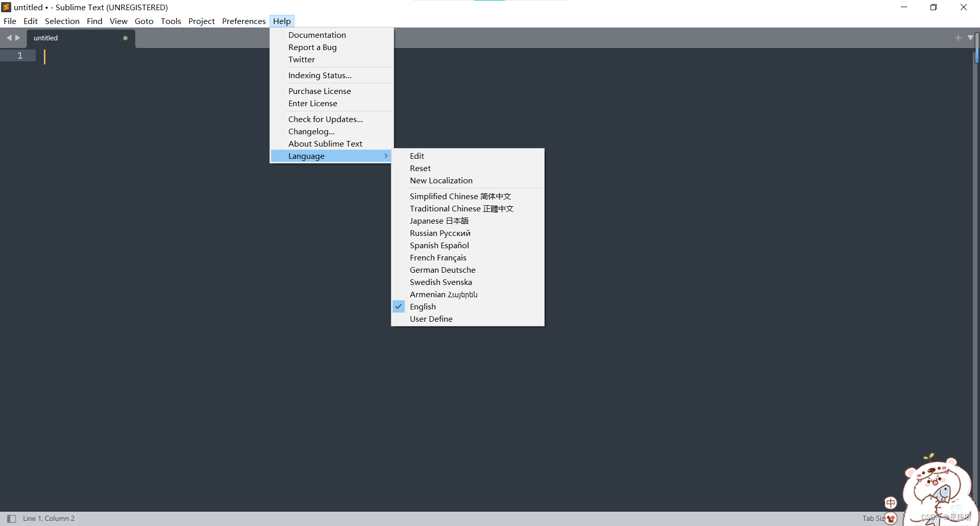Viewport: 980px width, 526px height.
Task: Open the Preferences menu
Action: point(244,21)
